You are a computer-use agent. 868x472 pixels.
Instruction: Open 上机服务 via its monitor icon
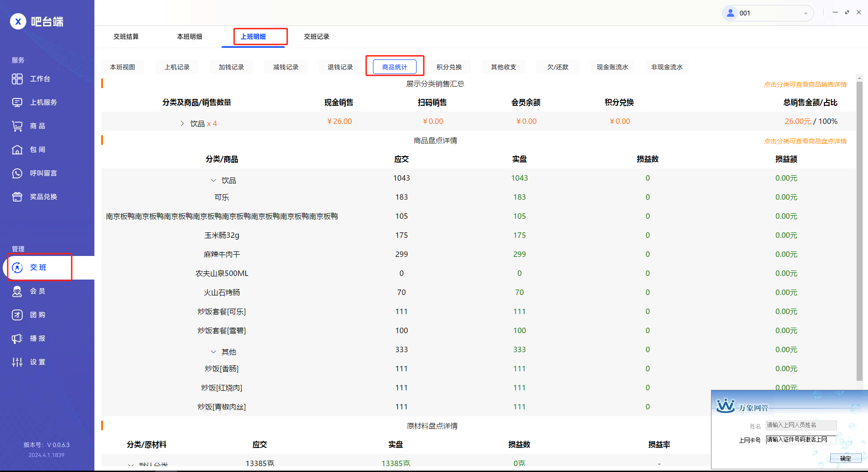(x=17, y=103)
